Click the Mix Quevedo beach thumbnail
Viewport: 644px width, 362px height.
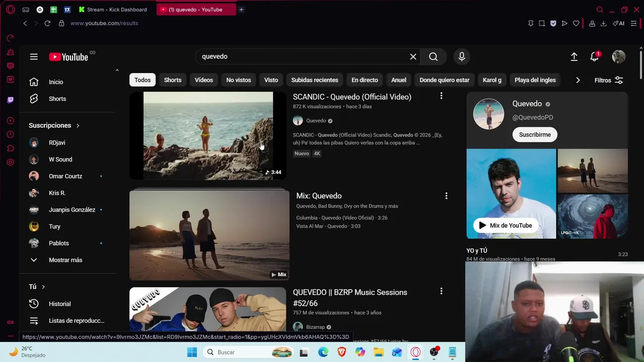coord(209,235)
